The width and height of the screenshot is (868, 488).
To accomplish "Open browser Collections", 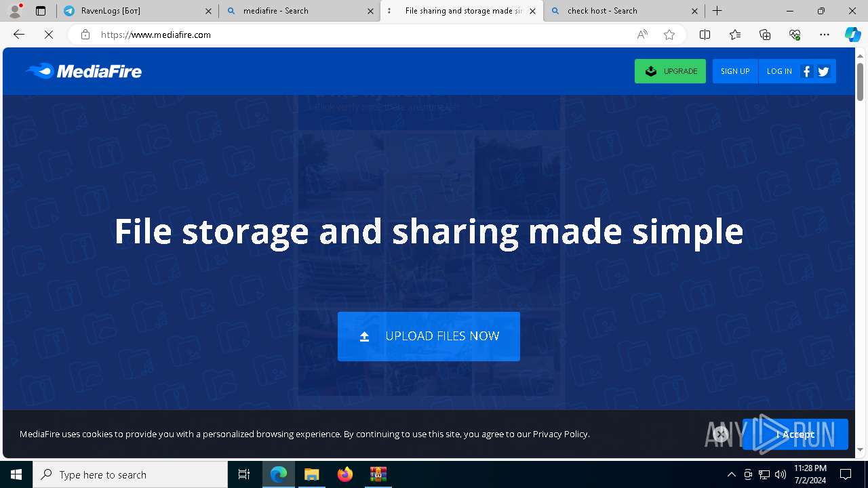I will pos(765,35).
